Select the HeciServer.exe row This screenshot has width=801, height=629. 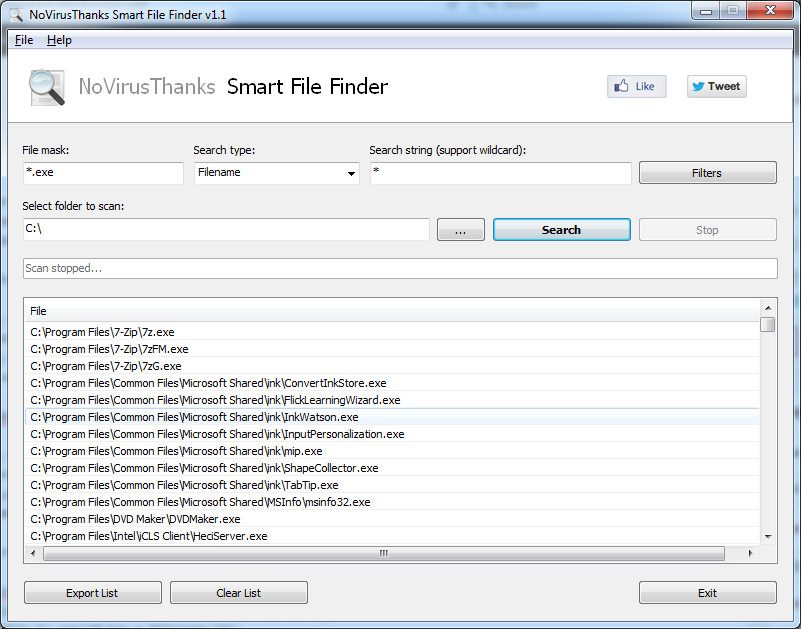coord(392,536)
